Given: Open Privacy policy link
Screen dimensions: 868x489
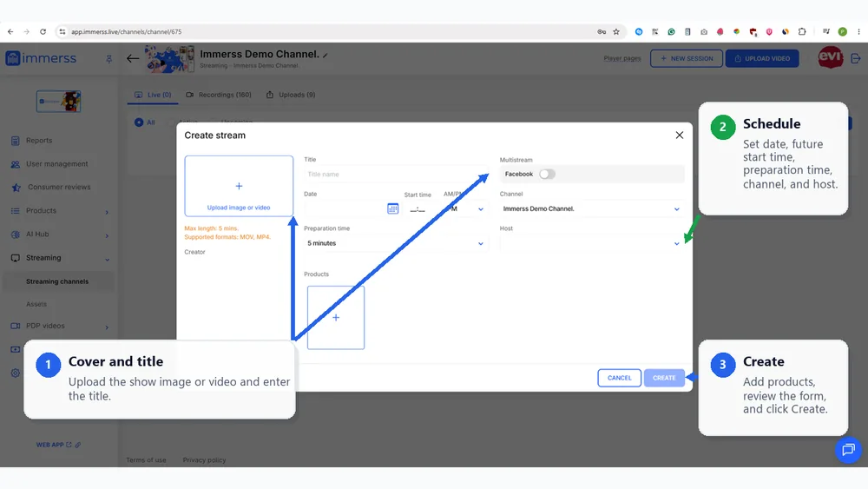Looking at the screenshot, I should click(x=204, y=460).
